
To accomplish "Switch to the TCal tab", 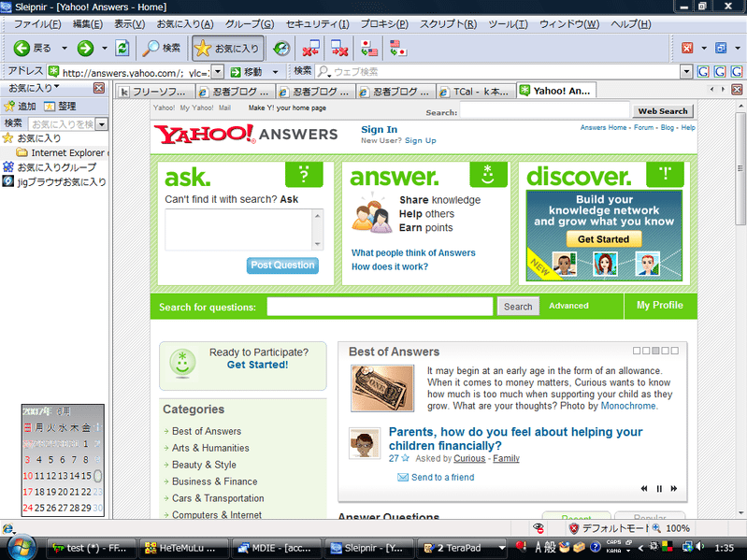I will pos(475,91).
